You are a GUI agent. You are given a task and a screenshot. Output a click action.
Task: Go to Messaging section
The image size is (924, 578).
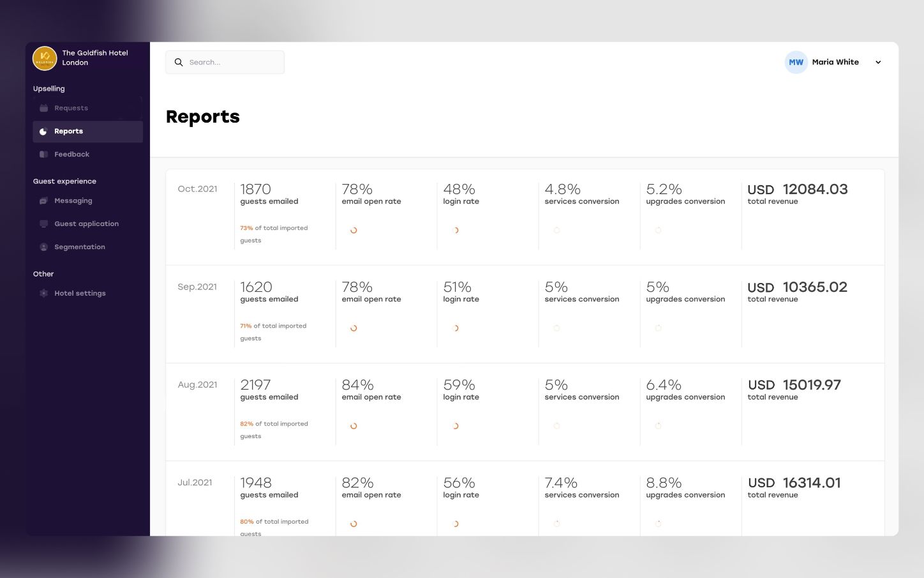87,201
